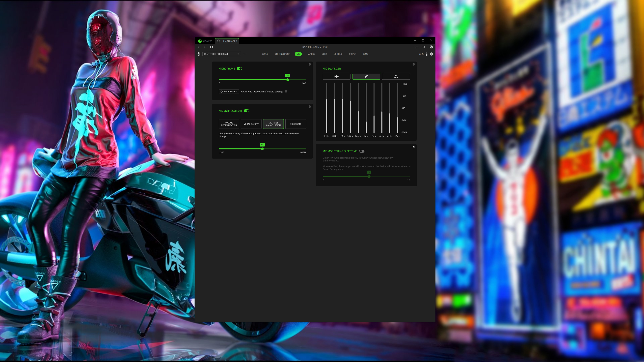Open profile options three-dots menu
The width and height of the screenshot is (644, 362).
(245, 54)
